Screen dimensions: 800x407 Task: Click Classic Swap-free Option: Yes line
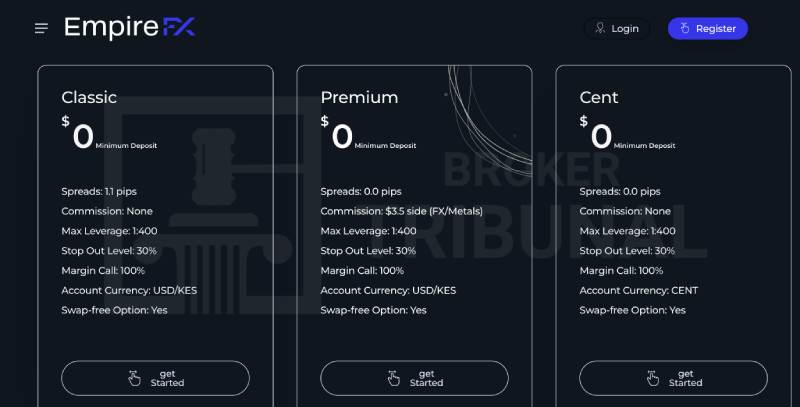click(114, 310)
